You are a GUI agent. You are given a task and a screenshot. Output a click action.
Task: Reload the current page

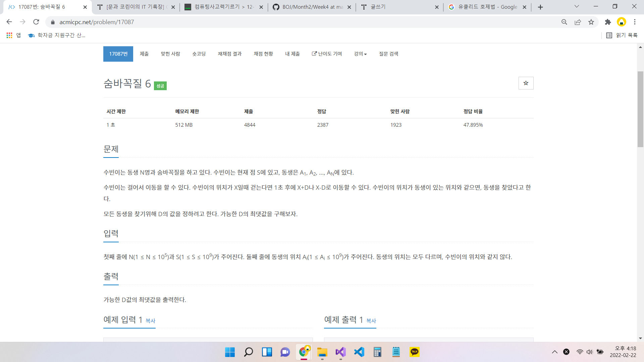click(36, 22)
